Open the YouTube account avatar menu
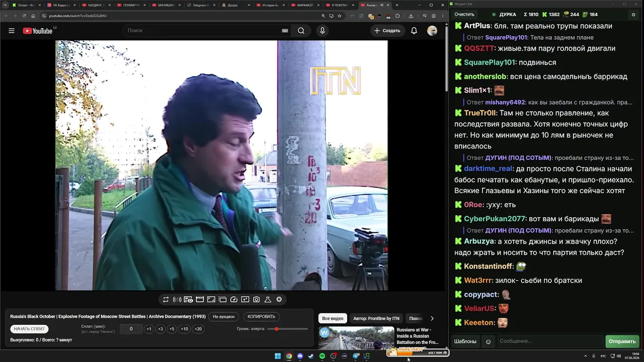 (432, 31)
